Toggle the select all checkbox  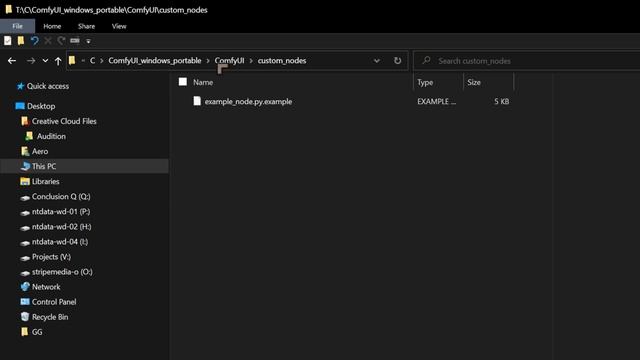[183, 82]
